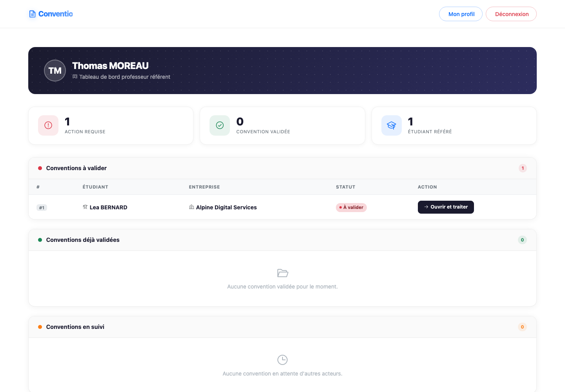565x392 pixels.
Task: Select the ACTION REQUISE stat card label
Action: point(85,132)
